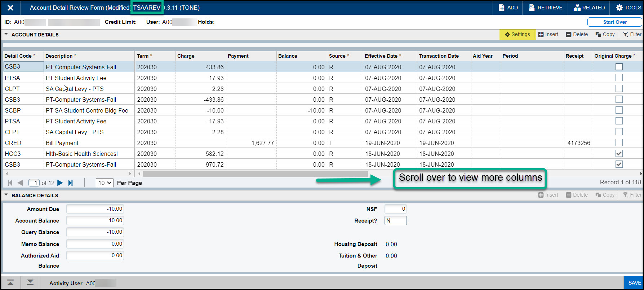644x290 pixels.
Task: Click the horizontal scrollbar under the grid
Action: [x=255, y=173]
